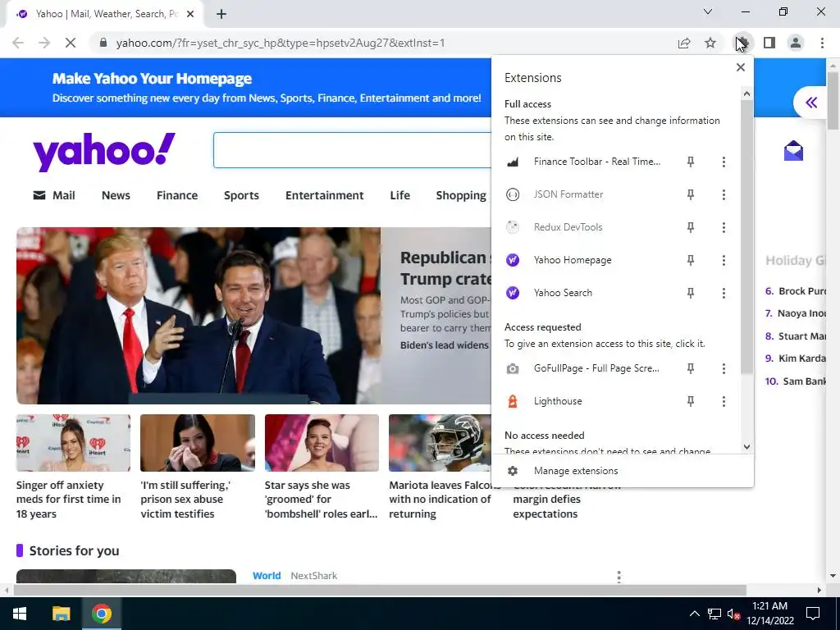The width and height of the screenshot is (840, 630).
Task: Open the Yahoo mail envelope icon at right
Action: 793,151
